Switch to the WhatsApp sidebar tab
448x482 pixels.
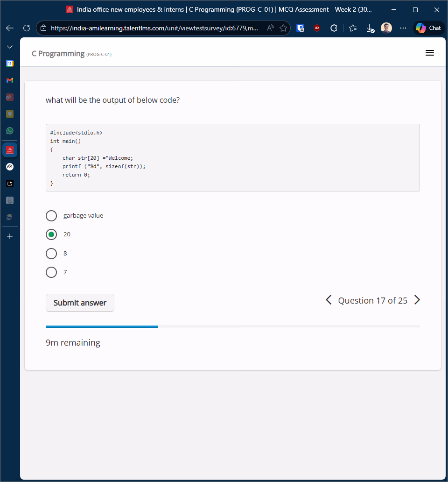pos(10,131)
